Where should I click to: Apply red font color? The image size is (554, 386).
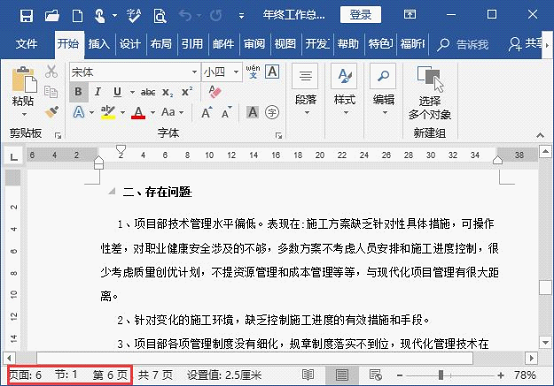click(x=138, y=112)
